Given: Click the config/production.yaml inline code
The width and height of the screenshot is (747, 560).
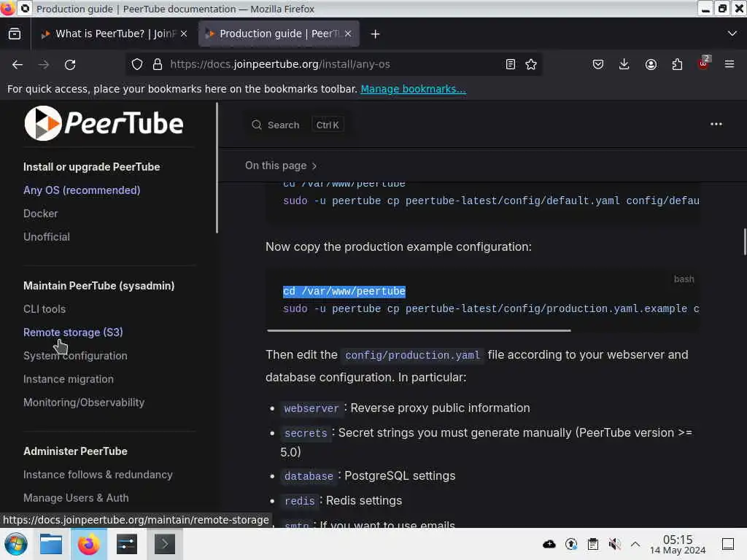Looking at the screenshot, I should (413, 355).
